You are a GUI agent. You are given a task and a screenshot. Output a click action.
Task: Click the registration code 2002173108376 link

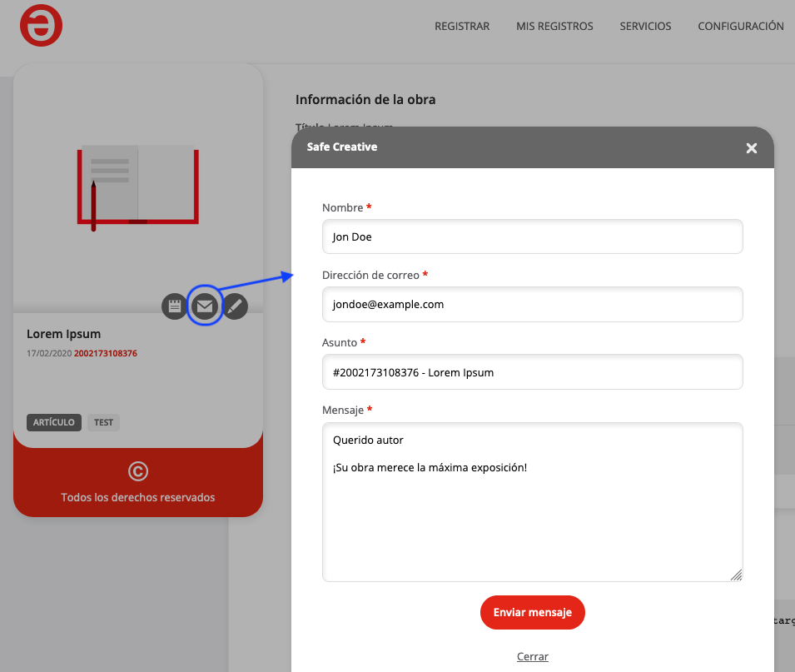[x=106, y=353]
